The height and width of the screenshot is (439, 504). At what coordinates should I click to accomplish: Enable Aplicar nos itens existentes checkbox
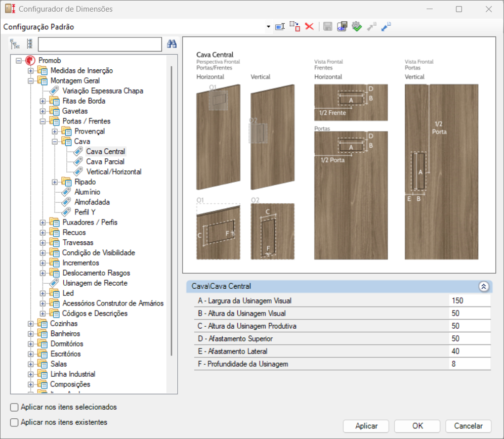pyautogui.click(x=14, y=422)
